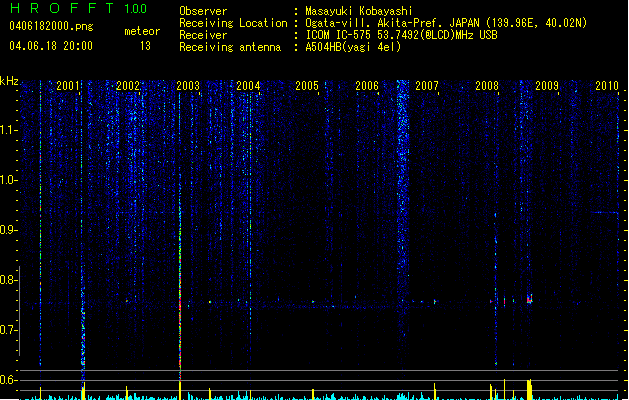Click the 2003 time axis label
This screenshot has height=400, width=629.
point(188,85)
